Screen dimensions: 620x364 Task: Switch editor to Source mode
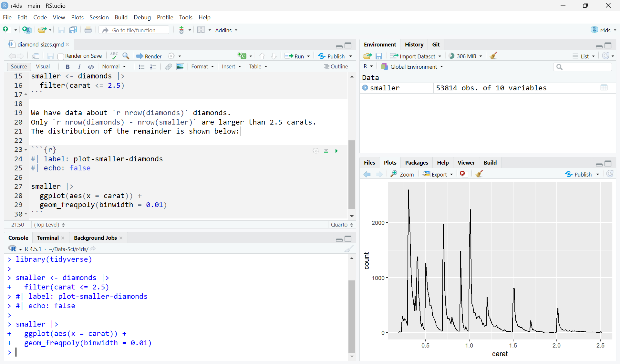[x=19, y=66]
